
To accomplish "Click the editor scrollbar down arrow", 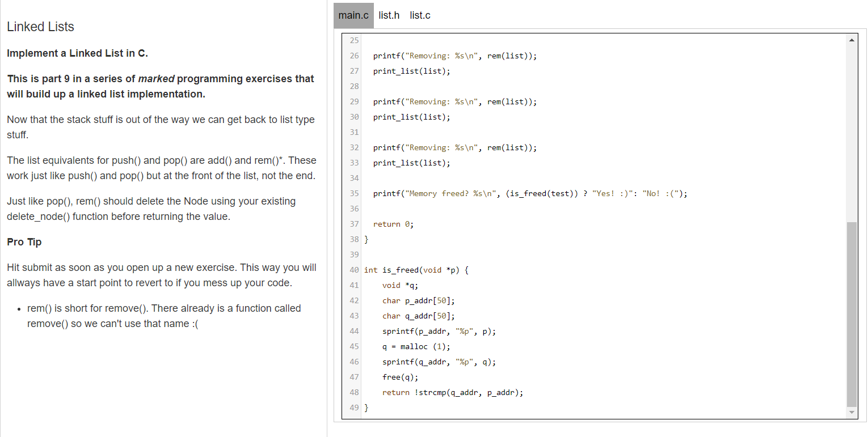I will click(x=852, y=412).
